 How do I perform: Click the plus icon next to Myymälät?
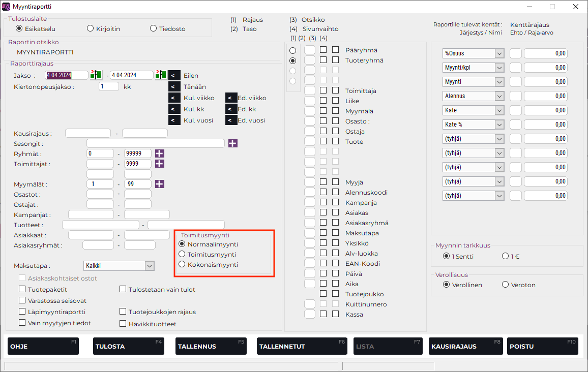pyautogui.click(x=160, y=184)
